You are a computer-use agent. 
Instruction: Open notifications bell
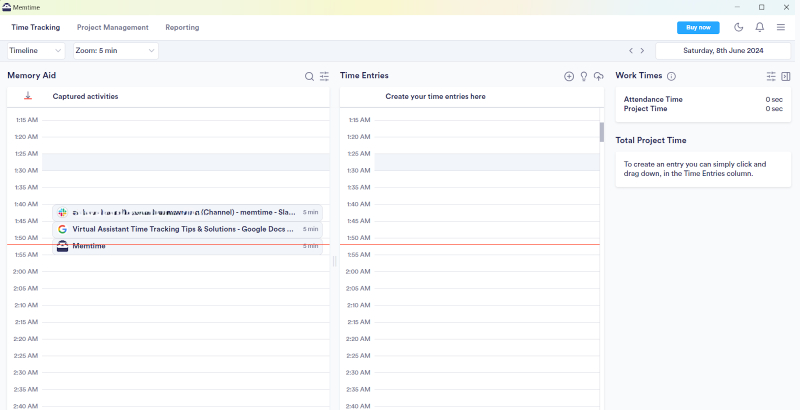point(760,28)
